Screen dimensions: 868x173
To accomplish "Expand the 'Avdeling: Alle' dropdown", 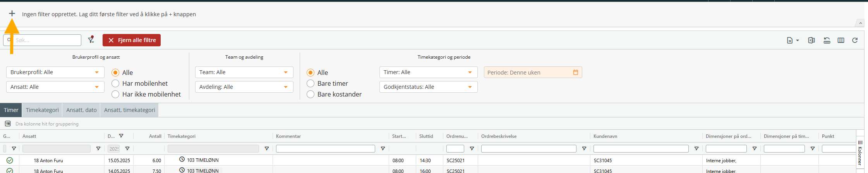I will coord(244,87).
